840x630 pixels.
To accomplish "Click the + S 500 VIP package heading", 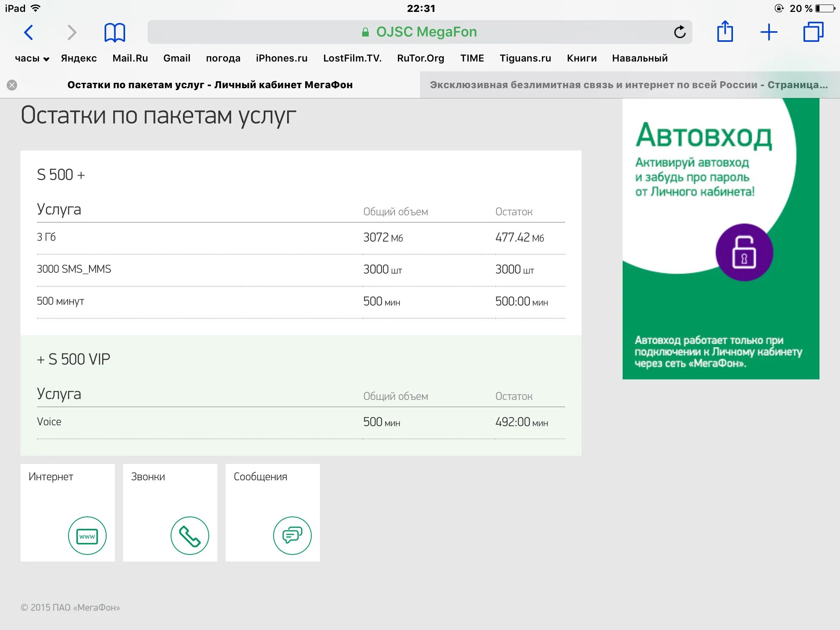I will coord(73,359).
